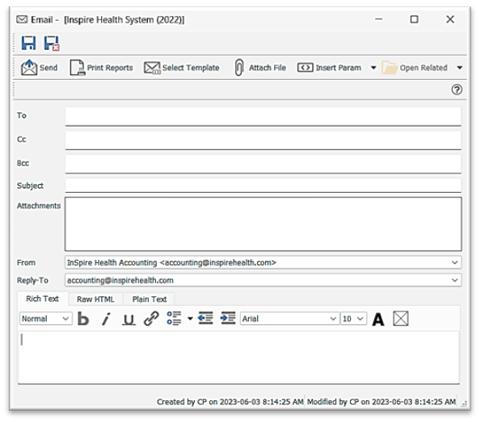Click the Send envelope icon
This screenshot has height=422, width=480.
29,68
